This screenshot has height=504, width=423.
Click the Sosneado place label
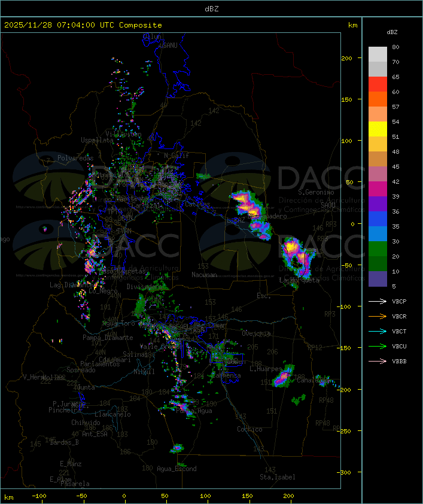point(81,370)
